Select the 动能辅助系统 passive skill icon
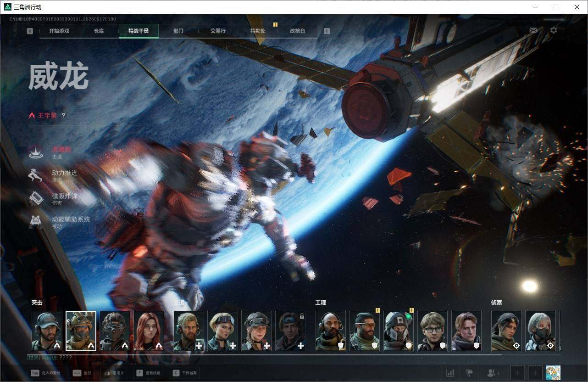Image resolution: width=588 pixels, height=382 pixels. [36, 222]
